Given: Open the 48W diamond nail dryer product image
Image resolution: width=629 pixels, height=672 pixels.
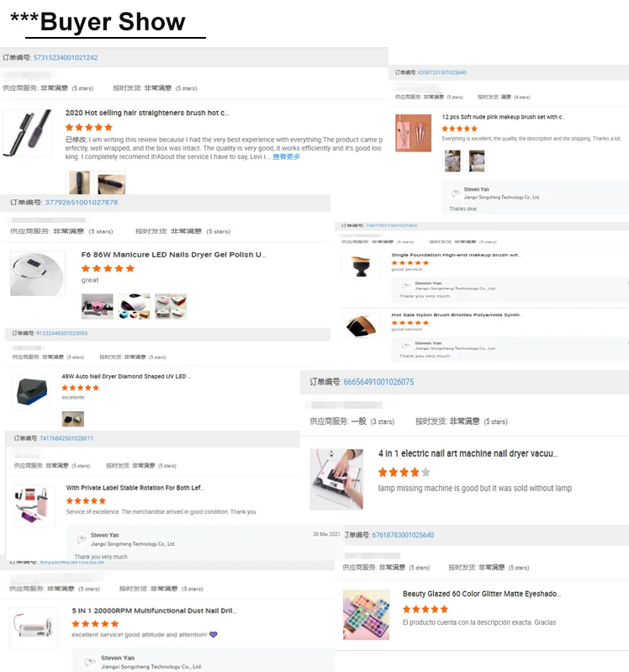Looking at the screenshot, I should point(31,392).
